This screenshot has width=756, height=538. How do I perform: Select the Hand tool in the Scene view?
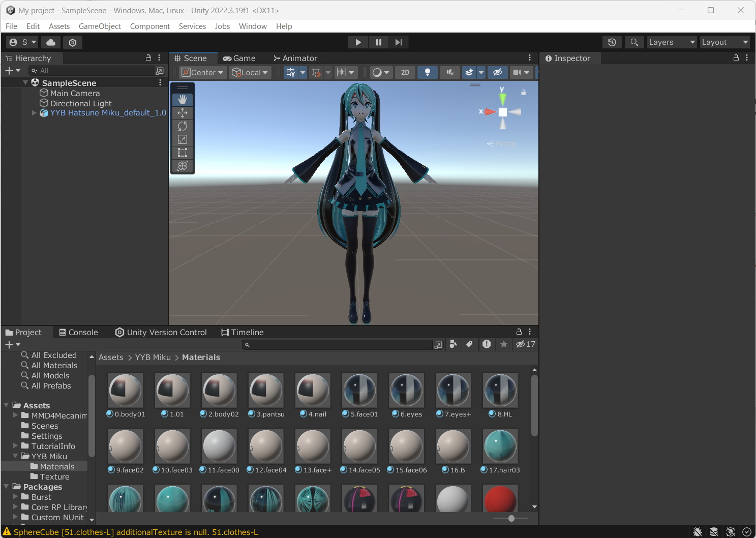[182, 99]
